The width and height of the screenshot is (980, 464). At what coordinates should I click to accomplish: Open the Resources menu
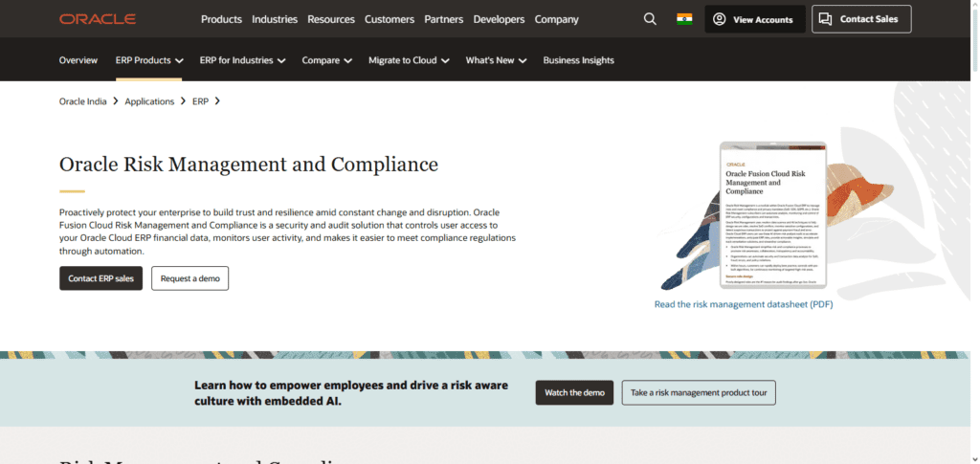point(330,19)
